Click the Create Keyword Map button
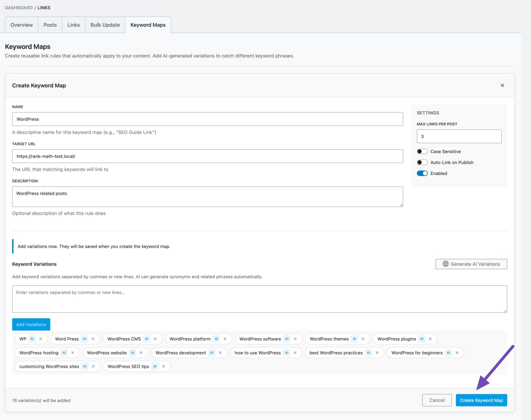531x420 pixels. 481,400
